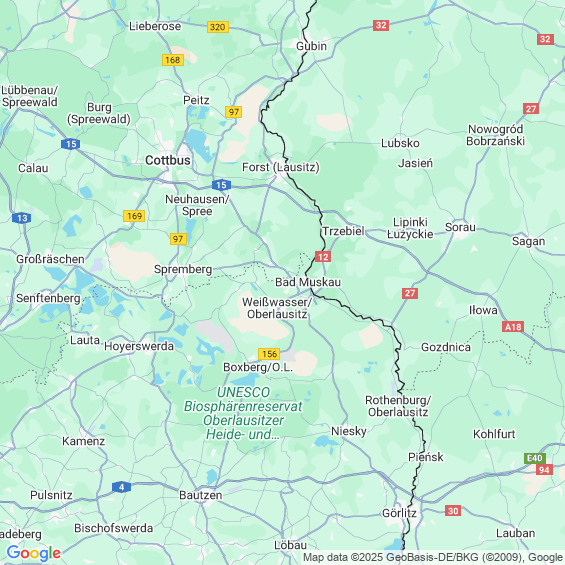Click the yellow 156 road shield
Screen dimensions: 565x565
tap(269, 354)
